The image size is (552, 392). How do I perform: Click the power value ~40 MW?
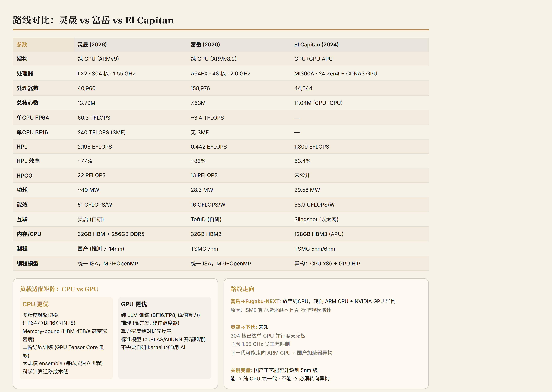88,190
